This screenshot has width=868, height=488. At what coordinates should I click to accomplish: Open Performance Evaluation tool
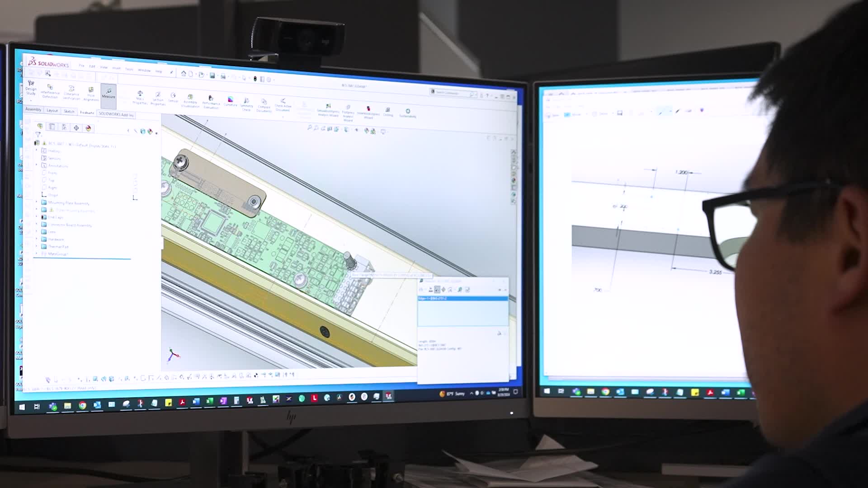211,102
